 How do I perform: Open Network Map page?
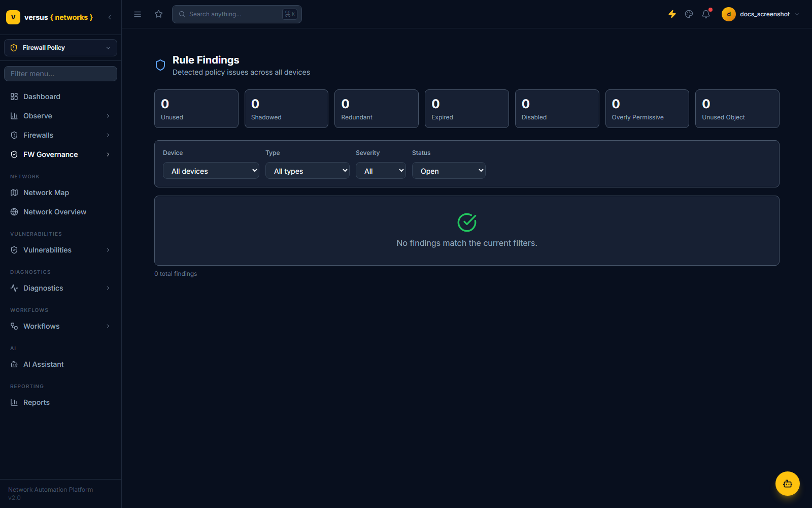60,193
